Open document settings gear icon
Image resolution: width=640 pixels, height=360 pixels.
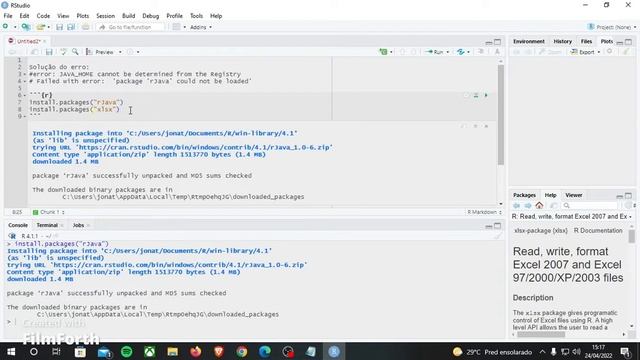(x=130, y=52)
